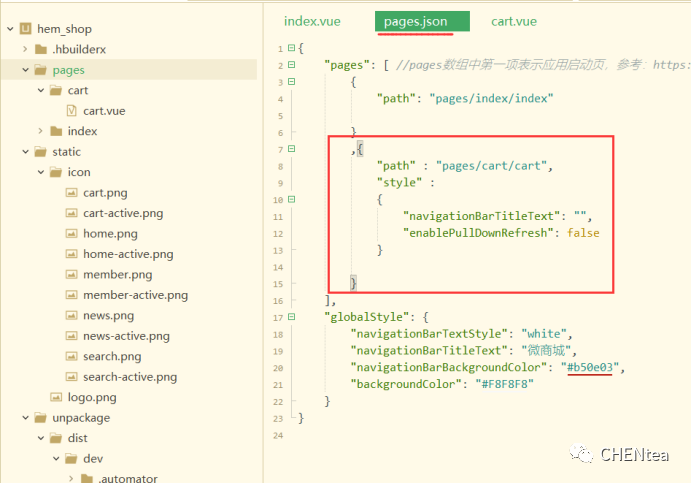Switch to the index.vue tab

pyautogui.click(x=314, y=21)
